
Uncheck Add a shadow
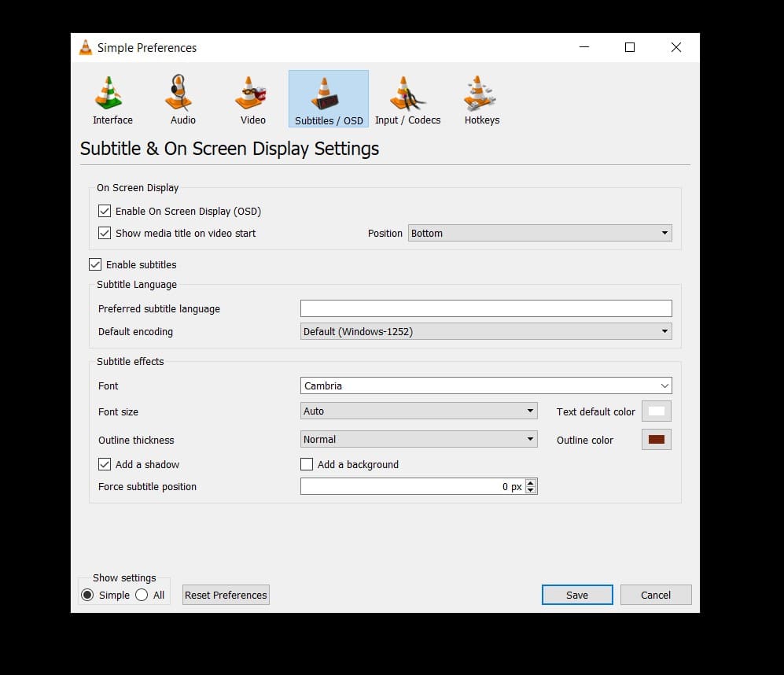click(x=105, y=464)
